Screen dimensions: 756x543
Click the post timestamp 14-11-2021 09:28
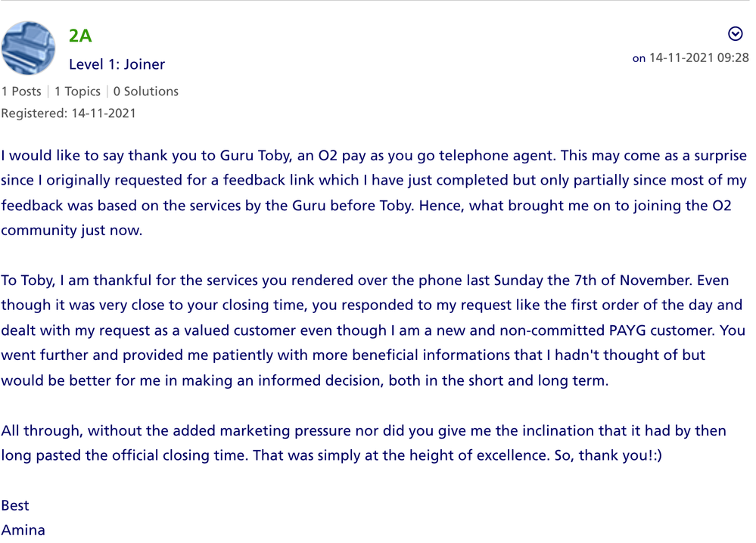[698, 57]
